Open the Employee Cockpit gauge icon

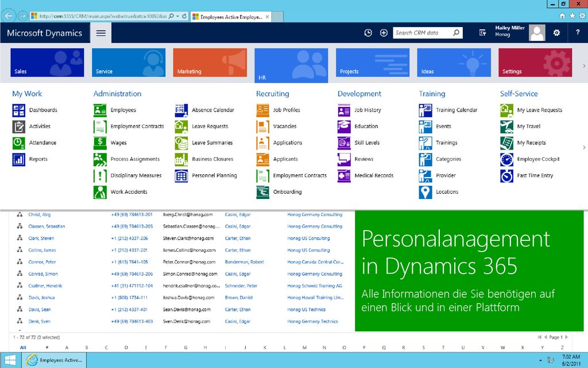[507, 159]
